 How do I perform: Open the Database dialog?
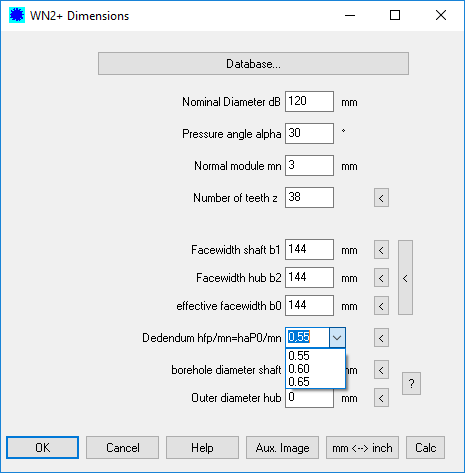253,64
